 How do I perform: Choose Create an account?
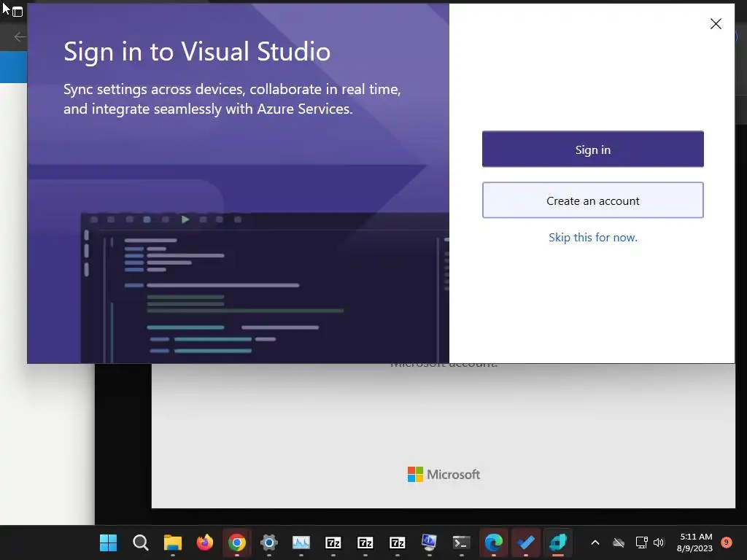pyautogui.click(x=592, y=201)
